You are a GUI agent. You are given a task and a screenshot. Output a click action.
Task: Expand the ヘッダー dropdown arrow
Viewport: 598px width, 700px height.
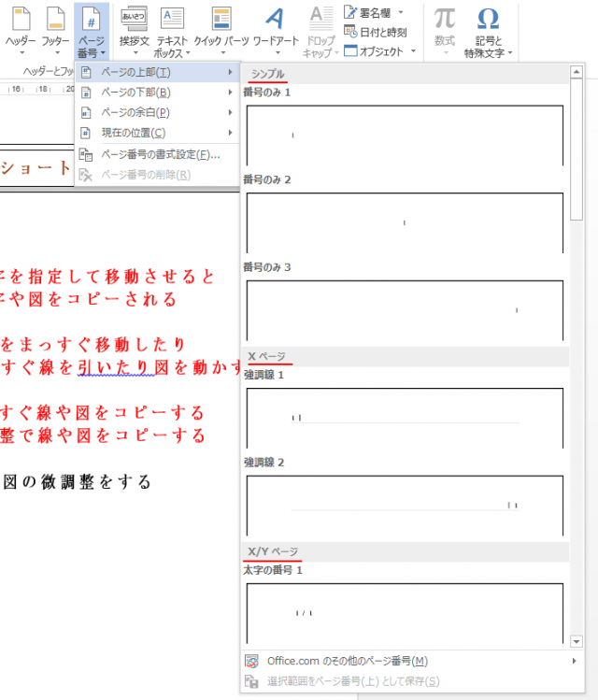click(x=21, y=53)
